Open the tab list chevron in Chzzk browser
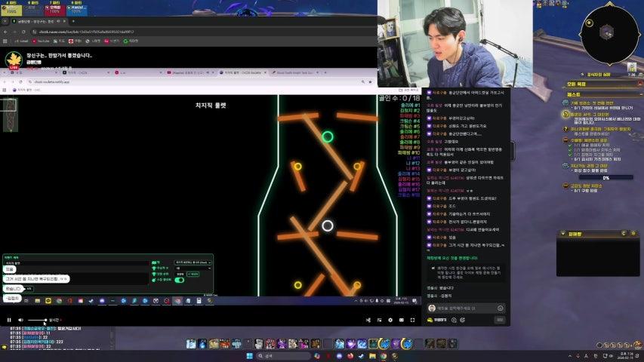Screen dimensions: 644x362 point(5,21)
